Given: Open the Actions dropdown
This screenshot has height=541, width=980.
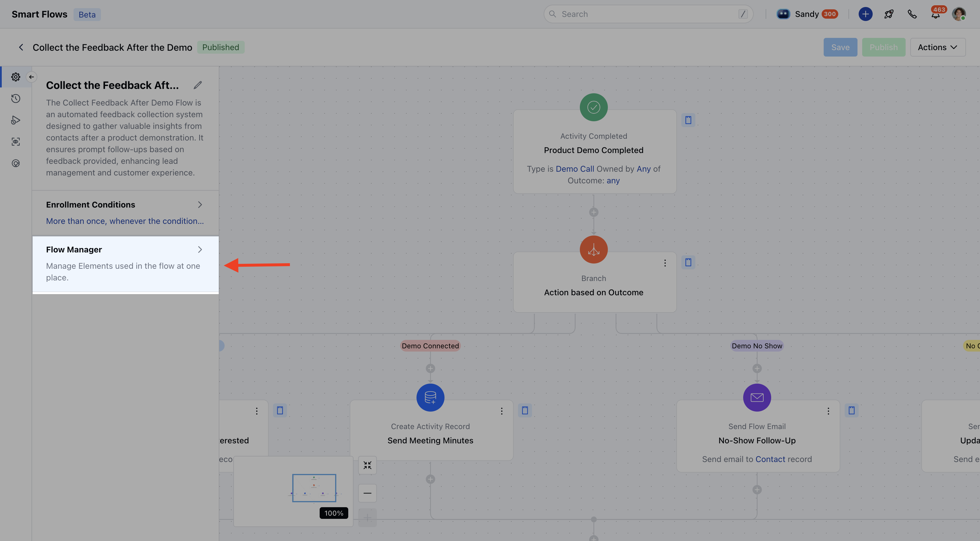Looking at the screenshot, I should [937, 47].
